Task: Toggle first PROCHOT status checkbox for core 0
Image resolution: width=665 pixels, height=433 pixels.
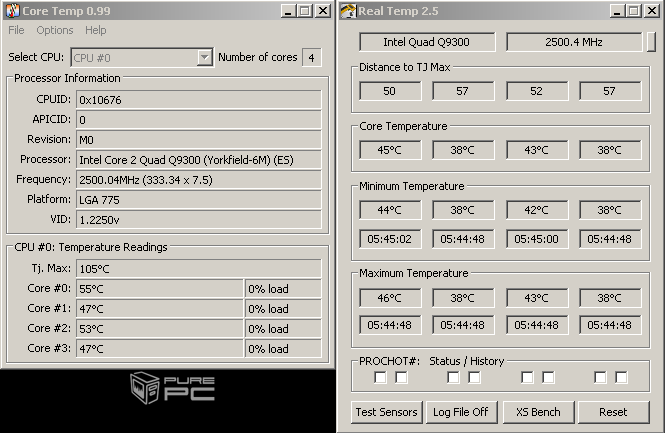Action: tap(380, 377)
